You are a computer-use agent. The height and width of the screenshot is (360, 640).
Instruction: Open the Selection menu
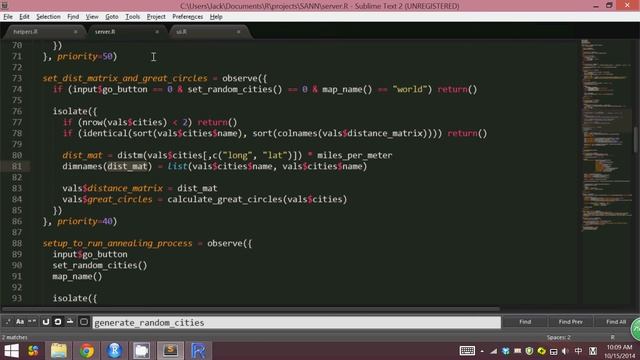48,17
